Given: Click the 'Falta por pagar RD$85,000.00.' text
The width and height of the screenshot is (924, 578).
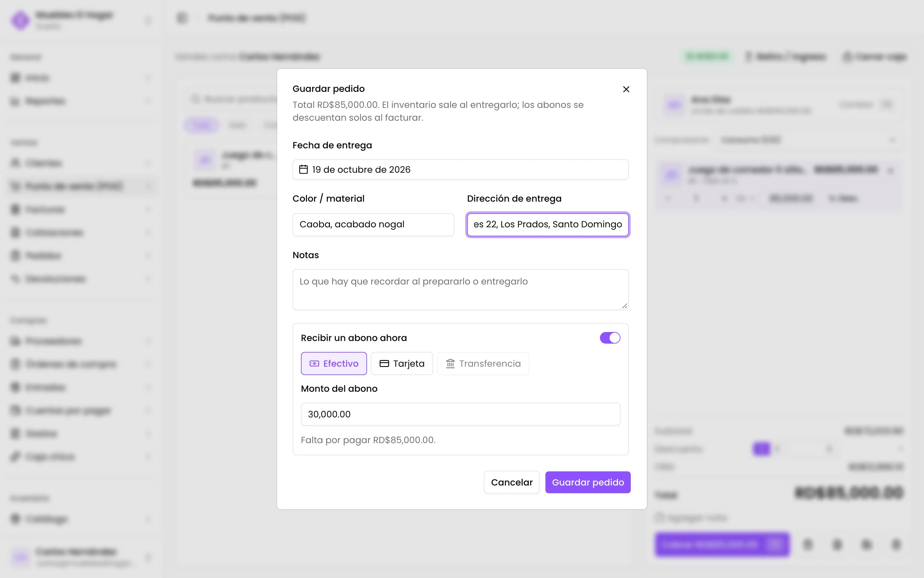Looking at the screenshot, I should pos(368,440).
